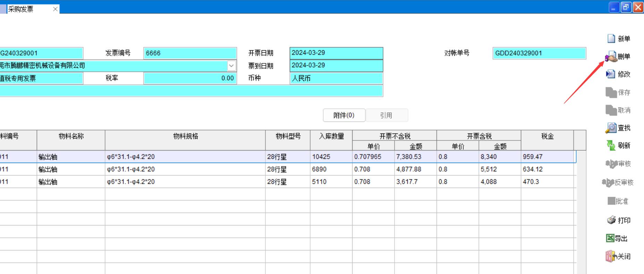This screenshot has width=644, height=274.
Task: Click the Refresh (刷新) icon
Action: (x=611, y=145)
